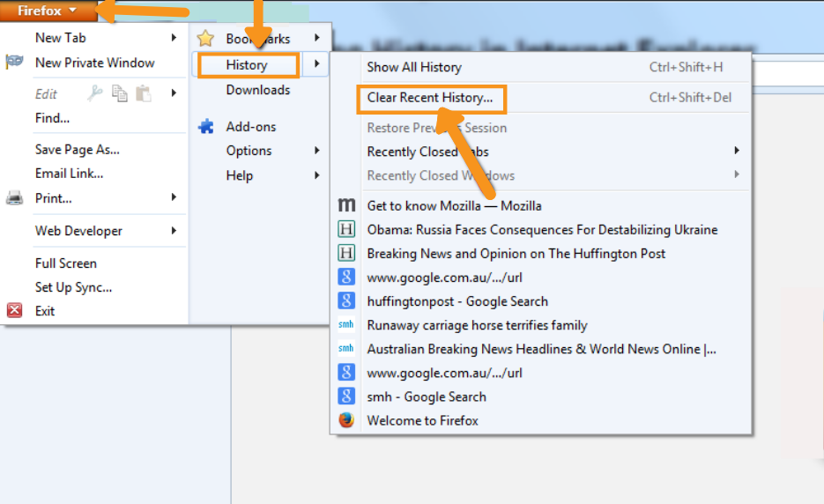Click Google icon beside huffingtonpost search
The image size is (824, 504).
[346, 300]
